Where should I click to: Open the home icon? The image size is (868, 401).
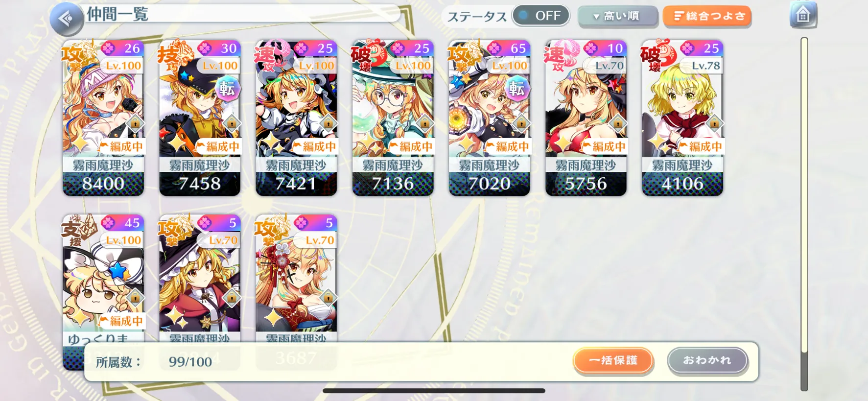[x=803, y=15]
